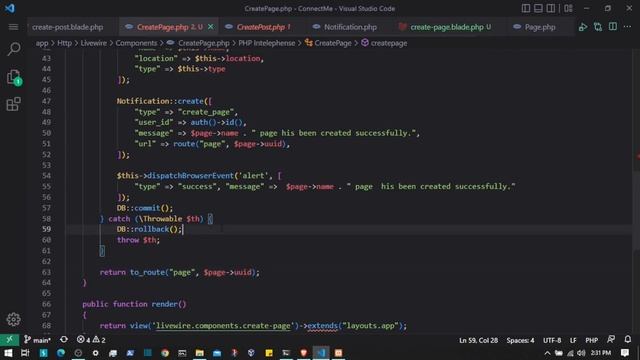Click line number 47 in gutter
640x360 pixels.
click(x=46, y=101)
